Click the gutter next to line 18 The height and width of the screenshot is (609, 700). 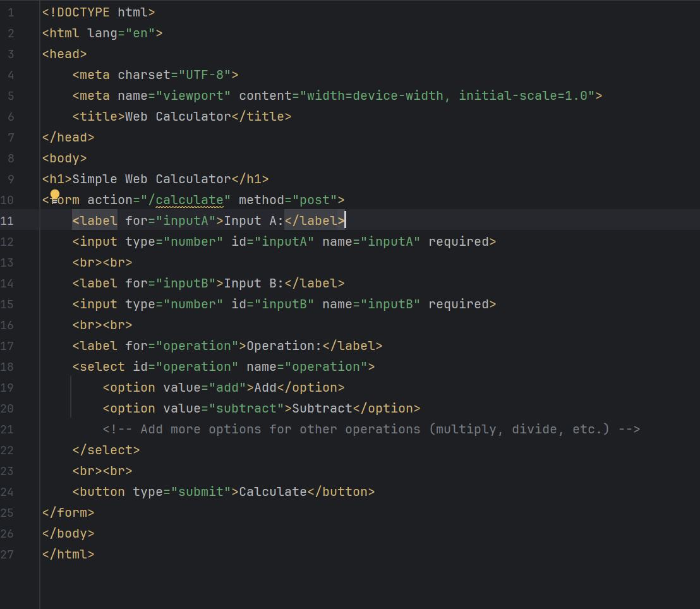click(x=25, y=366)
